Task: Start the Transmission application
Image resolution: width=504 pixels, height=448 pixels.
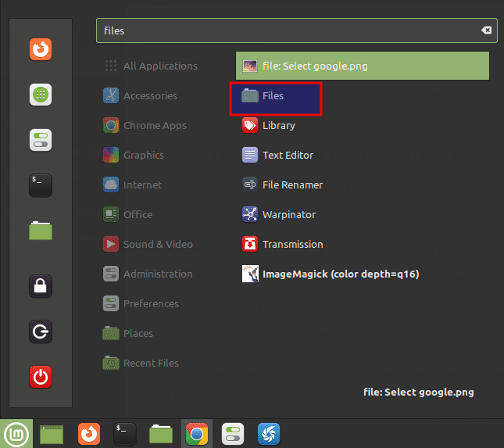Action: [291, 244]
